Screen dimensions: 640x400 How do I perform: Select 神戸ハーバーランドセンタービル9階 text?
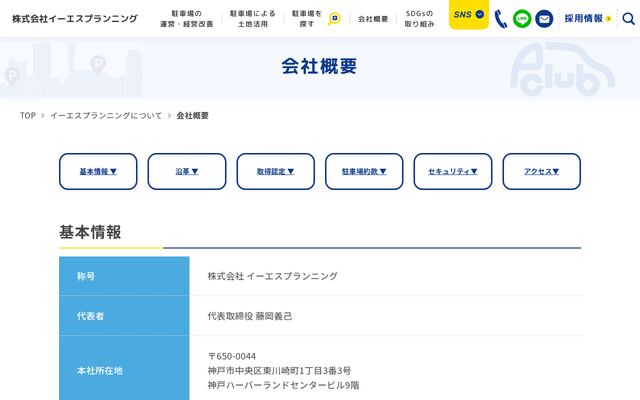pos(283,385)
